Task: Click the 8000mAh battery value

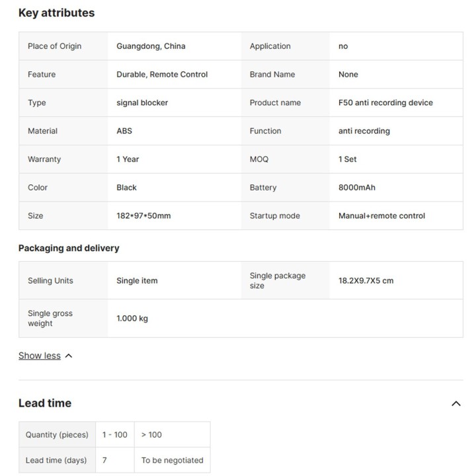Action: [356, 188]
